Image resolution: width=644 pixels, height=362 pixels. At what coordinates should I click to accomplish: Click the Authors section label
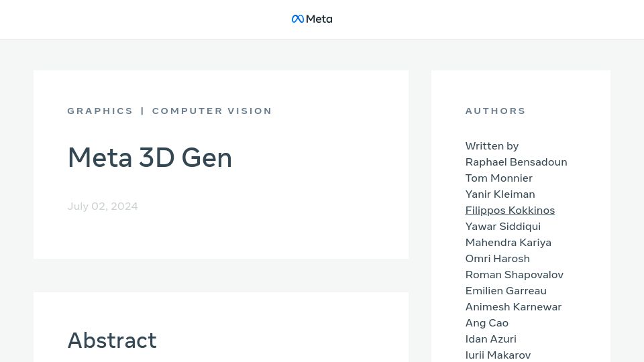click(495, 111)
